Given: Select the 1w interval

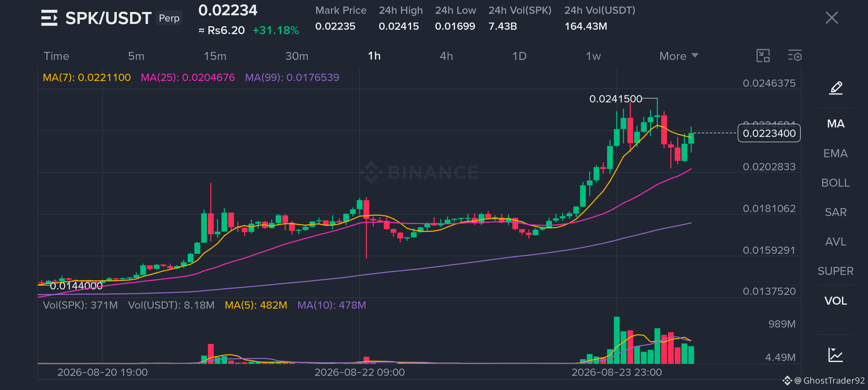Looking at the screenshot, I should 593,56.
